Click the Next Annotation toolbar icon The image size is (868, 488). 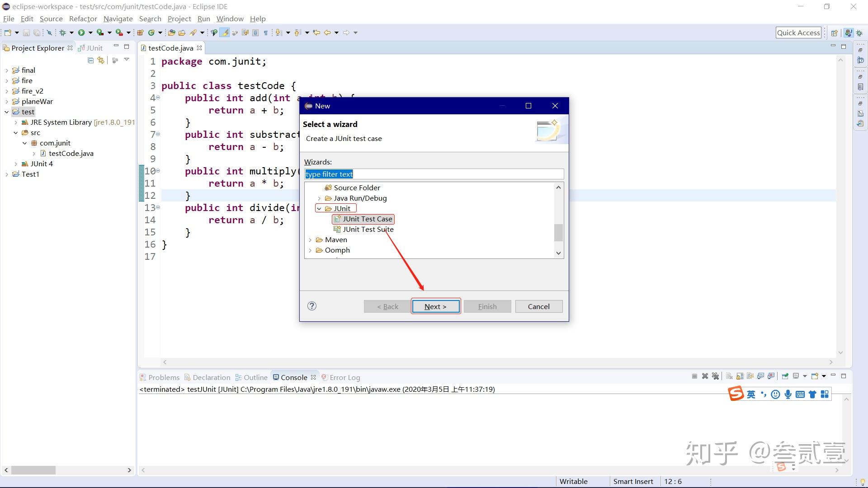278,33
